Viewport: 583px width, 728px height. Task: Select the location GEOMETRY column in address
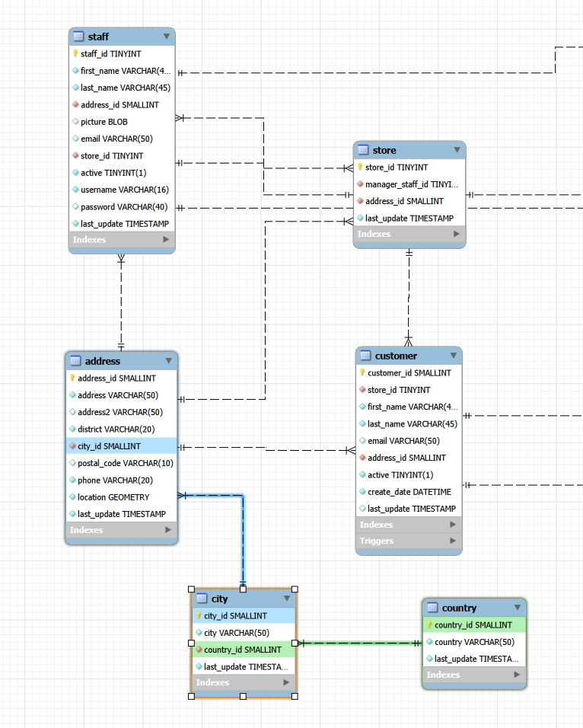point(114,497)
